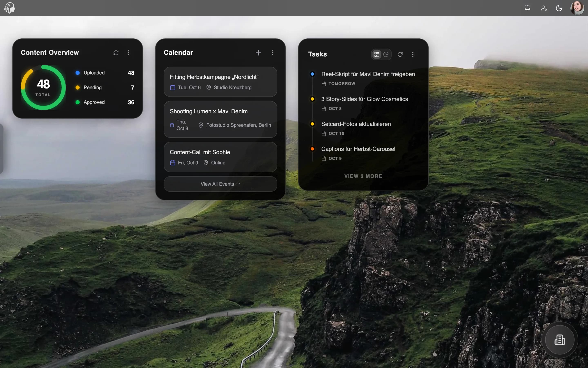Expand the collapsed side panel handle
This screenshot has width=588, height=368.
(1, 148)
